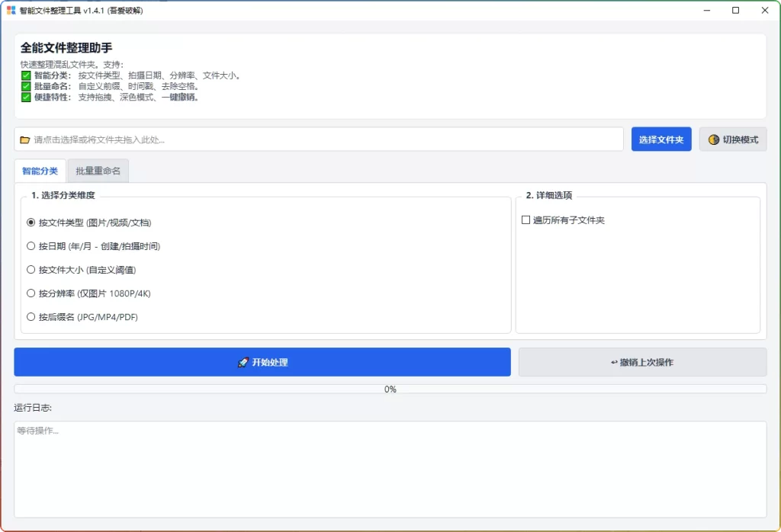Click the half-moon icon on 切换模式 button
The width and height of the screenshot is (781, 532).
(713, 139)
